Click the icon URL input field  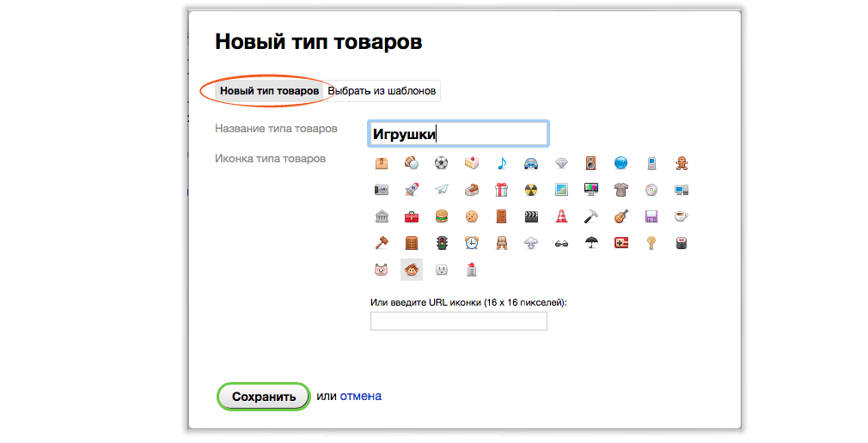458,321
